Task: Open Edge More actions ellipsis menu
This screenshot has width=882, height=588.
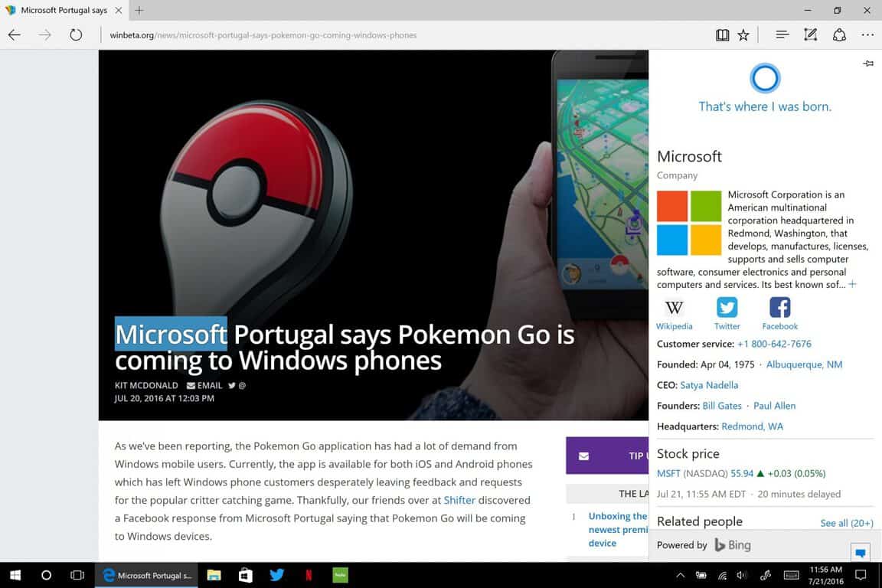Action: click(x=868, y=35)
